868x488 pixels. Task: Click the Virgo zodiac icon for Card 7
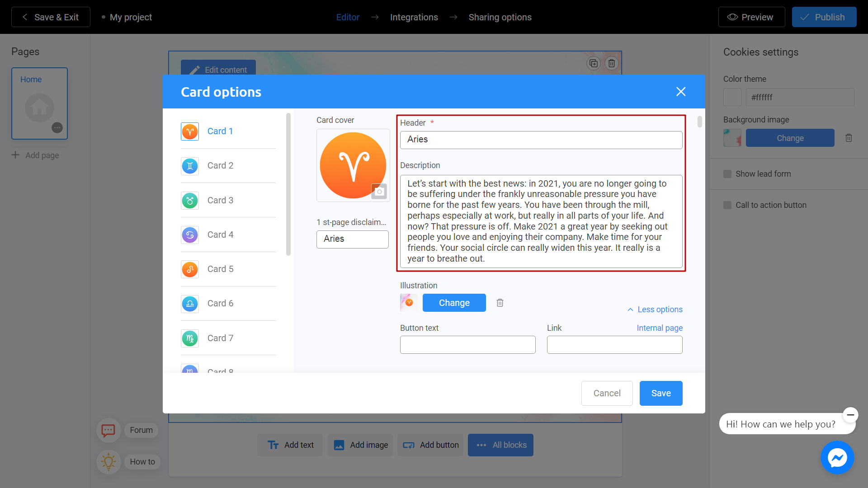[x=189, y=338]
